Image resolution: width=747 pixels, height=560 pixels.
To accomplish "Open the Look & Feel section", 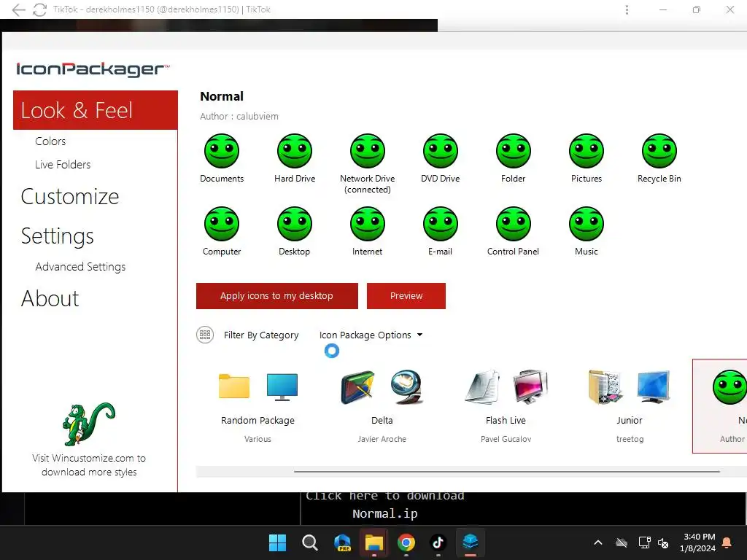I will pos(96,110).
